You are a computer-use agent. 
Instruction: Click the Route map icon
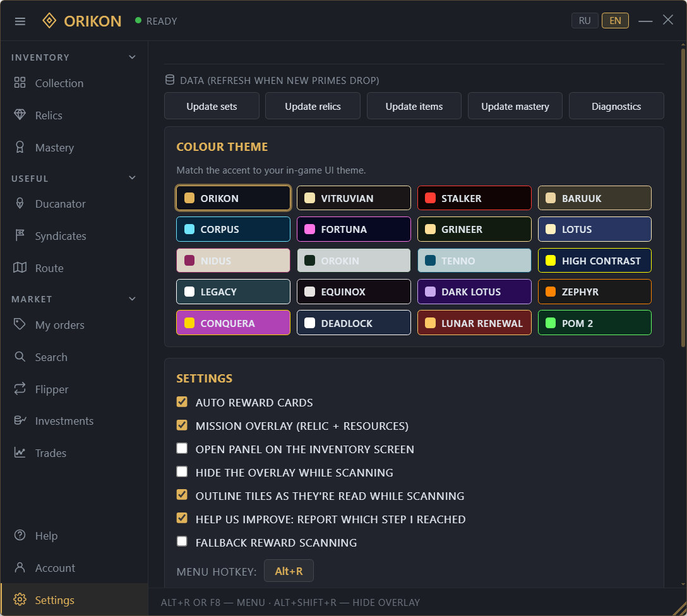tap(20, 268)
